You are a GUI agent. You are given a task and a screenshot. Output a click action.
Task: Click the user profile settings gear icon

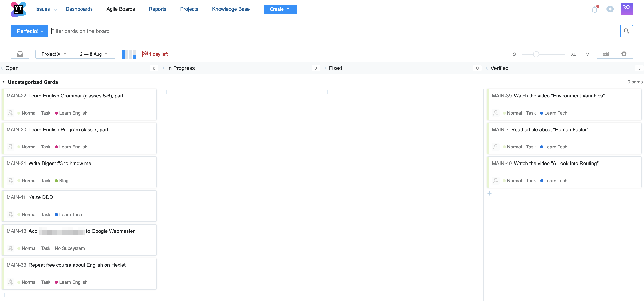(x=610, y=9)
